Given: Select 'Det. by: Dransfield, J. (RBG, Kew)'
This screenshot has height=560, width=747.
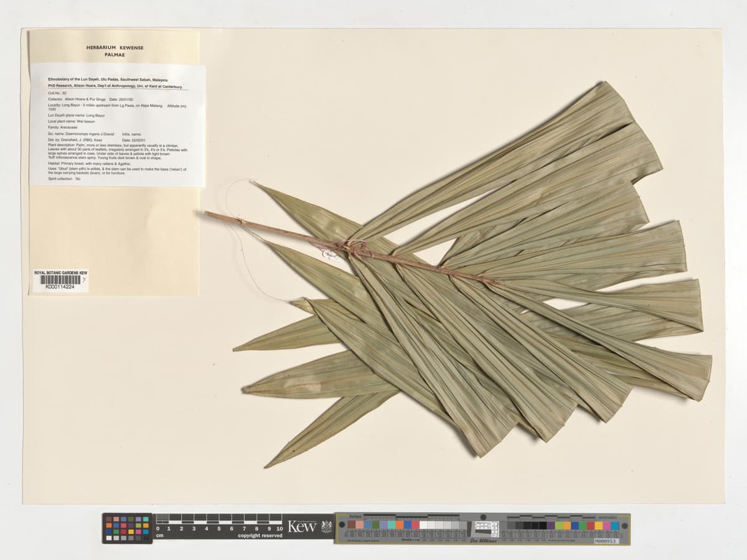Looking at the screenshot, I should [75, 140].
